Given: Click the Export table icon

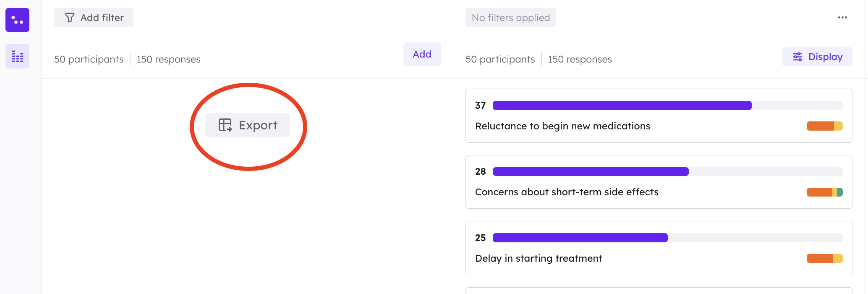Looking at the screenshot, I should [225, 125].
